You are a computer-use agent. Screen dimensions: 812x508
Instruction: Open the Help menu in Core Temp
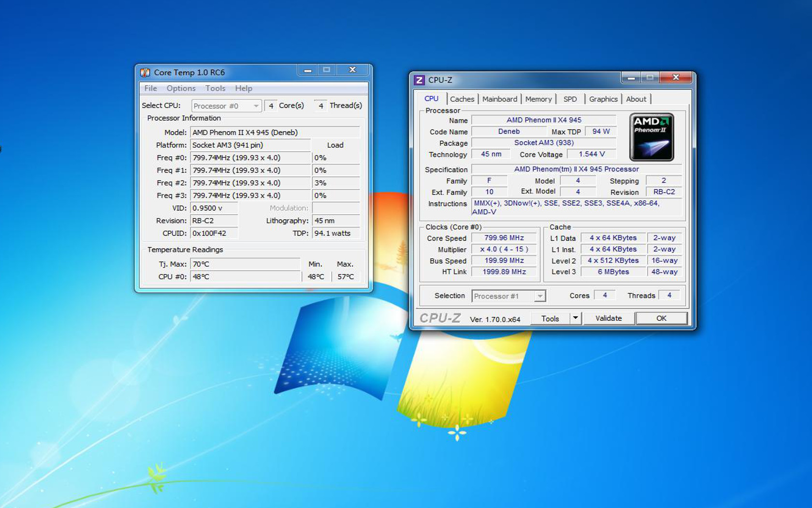pyautogui.click(x=244, y=88)
